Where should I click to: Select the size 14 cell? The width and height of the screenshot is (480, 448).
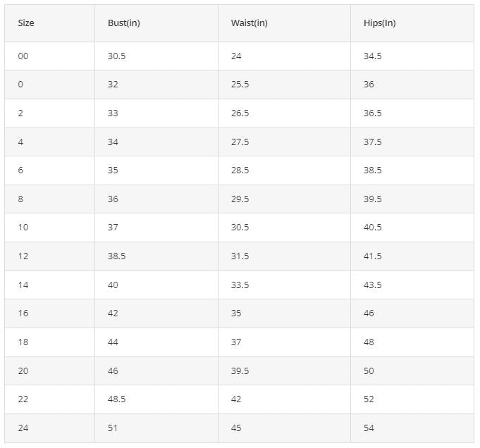click(x=23, y=285)
